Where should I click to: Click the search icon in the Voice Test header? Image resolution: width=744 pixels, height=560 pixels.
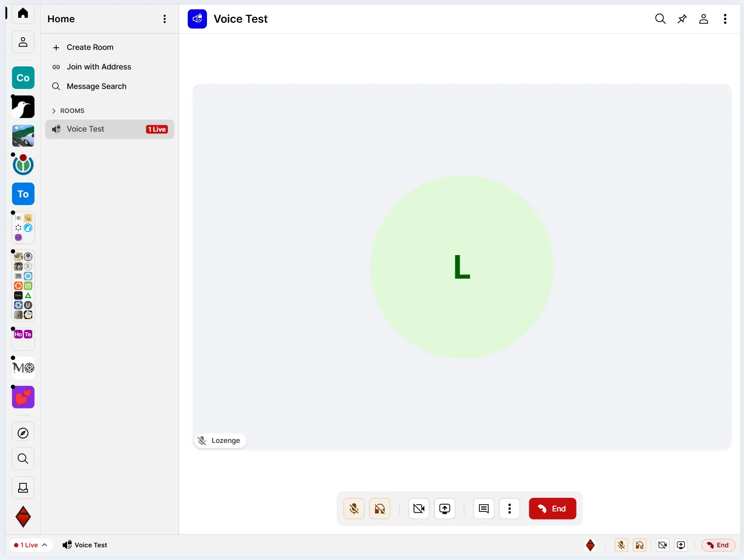pos(660,19)
